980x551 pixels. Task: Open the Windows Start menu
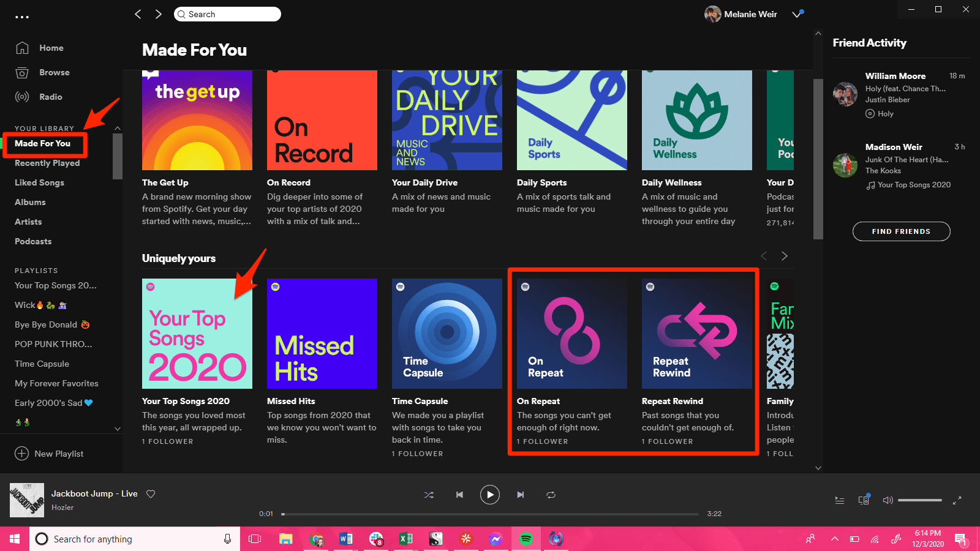click(15, 539)
